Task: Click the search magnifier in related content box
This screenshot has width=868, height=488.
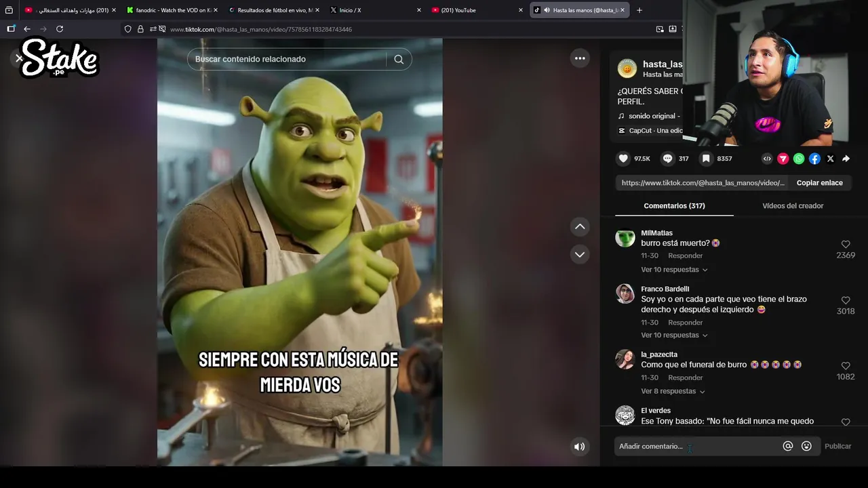Action: (x=399, y=59)
